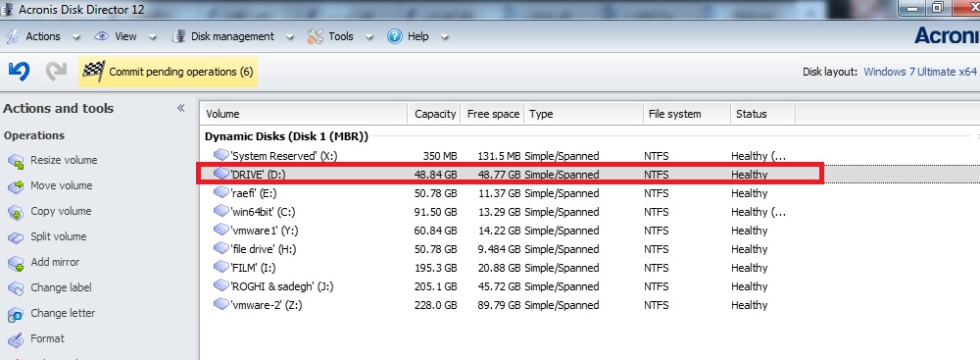This screenshot has width=980, height=360.
Task: Expand the Help menu dropdown arrow
Action: click(x=444, y=37)
